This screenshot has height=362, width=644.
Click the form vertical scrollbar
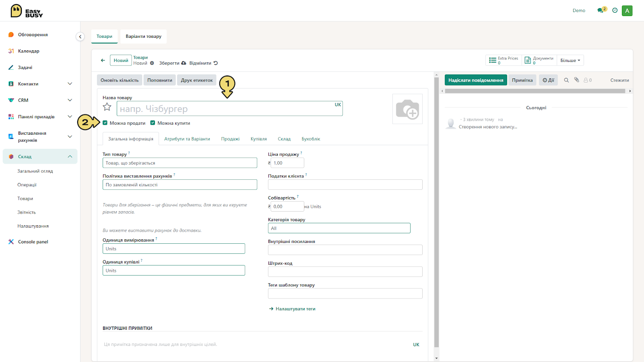coord(436,212)
